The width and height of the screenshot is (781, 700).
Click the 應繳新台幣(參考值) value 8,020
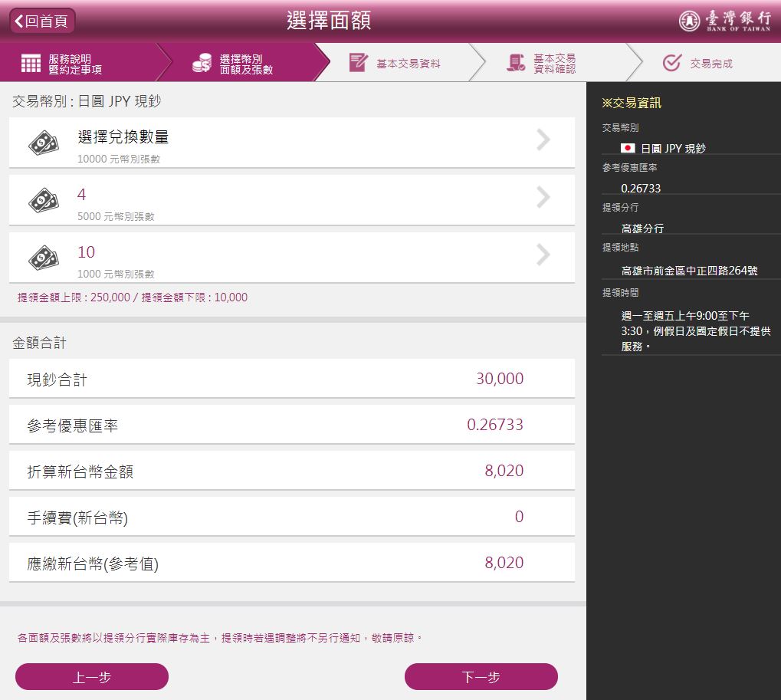point(504,563)
